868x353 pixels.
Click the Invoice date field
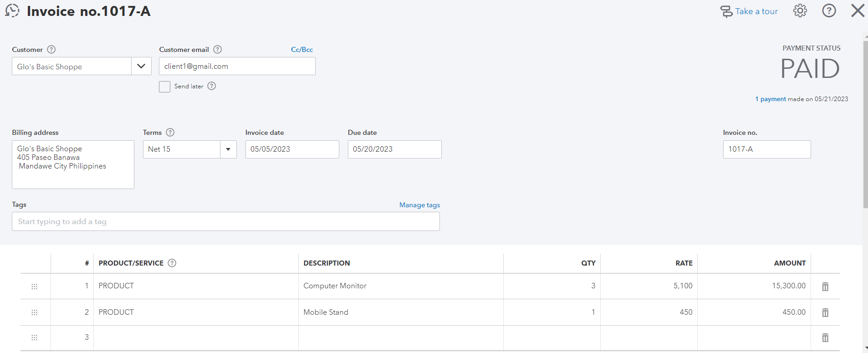[x=292, y=149]
